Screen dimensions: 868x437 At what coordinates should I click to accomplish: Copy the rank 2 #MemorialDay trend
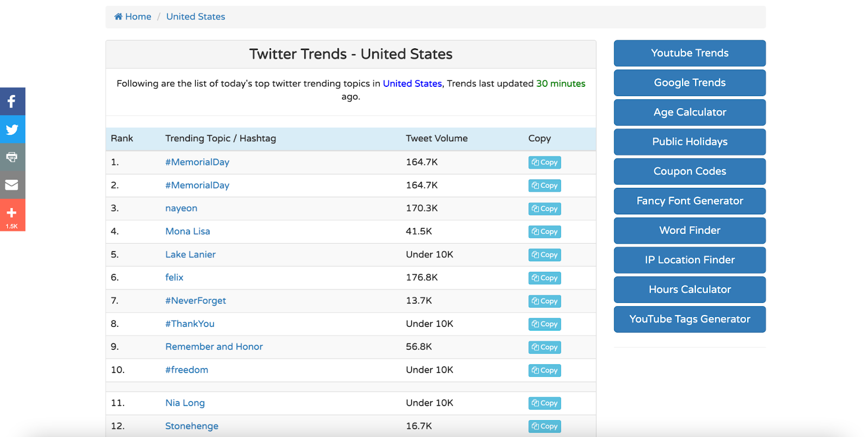pyautogui.click(x=545, y=186)
